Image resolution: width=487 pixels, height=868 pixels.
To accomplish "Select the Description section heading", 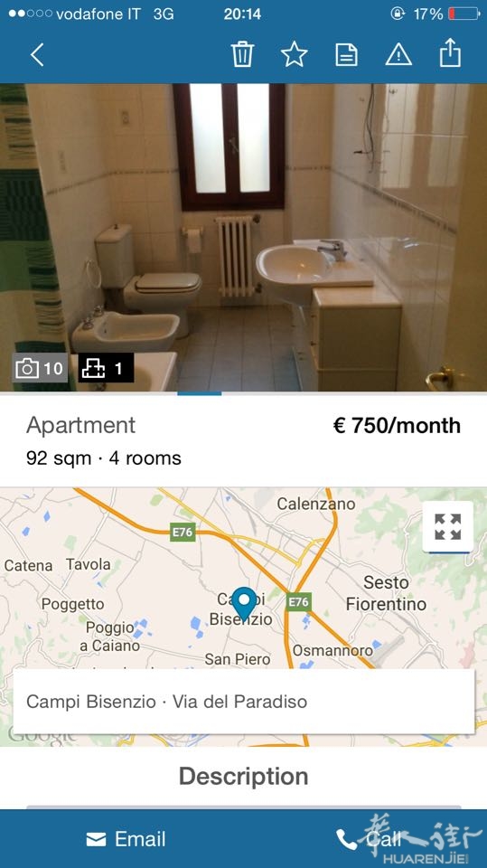I will click(x=244, y=776).
